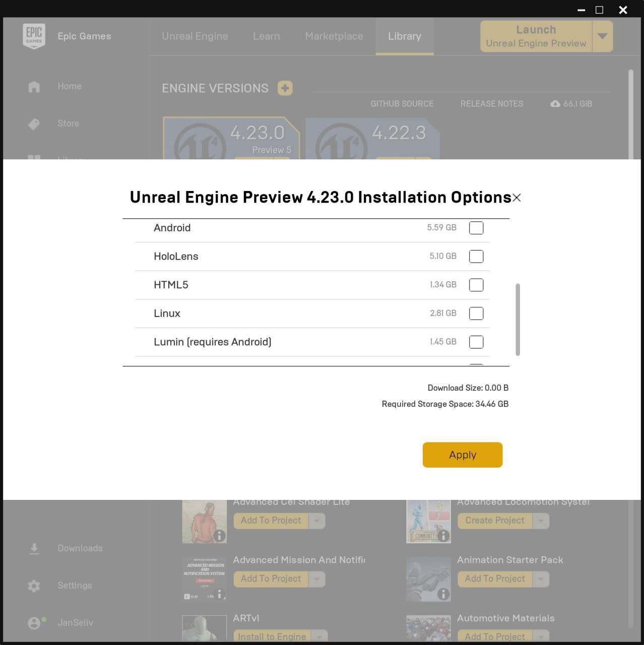
Task: Select the 4.22.3 engine version card
Action: click(373, 139)
